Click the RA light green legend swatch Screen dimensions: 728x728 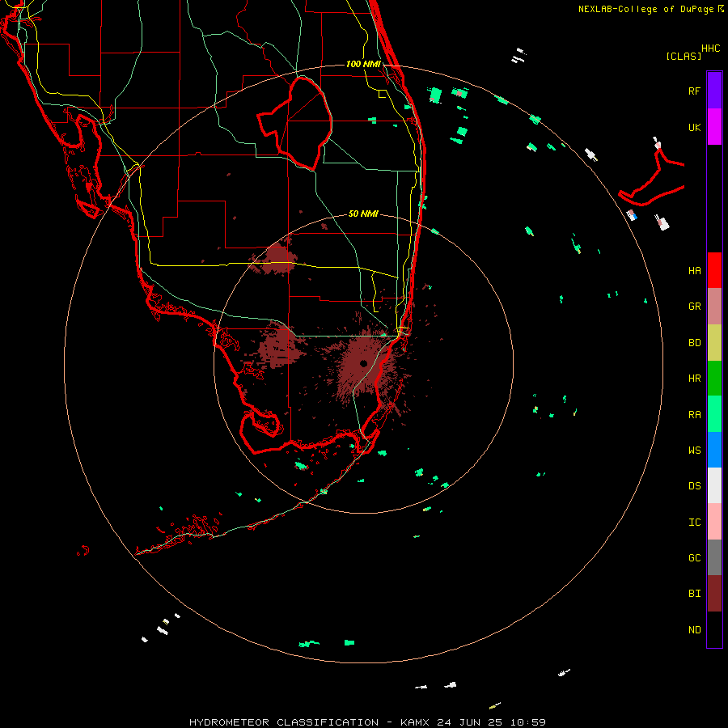coord(714,414)
